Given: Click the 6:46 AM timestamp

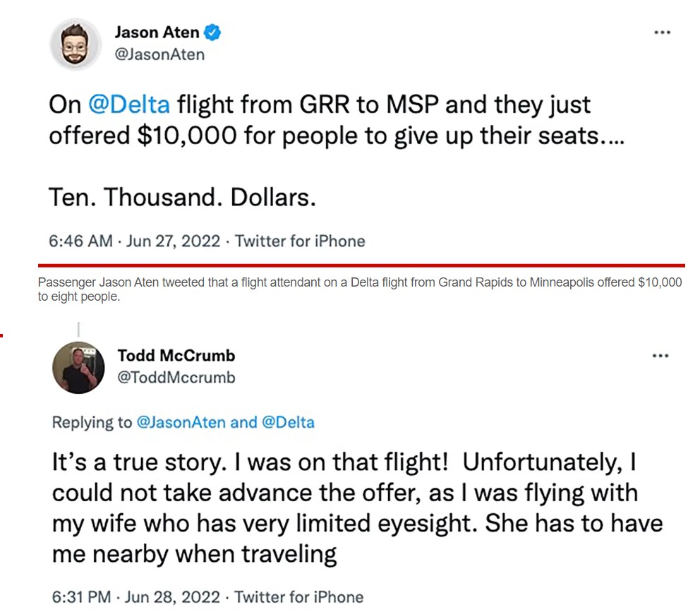Looking at the screenshot, I should coord(80,241).
